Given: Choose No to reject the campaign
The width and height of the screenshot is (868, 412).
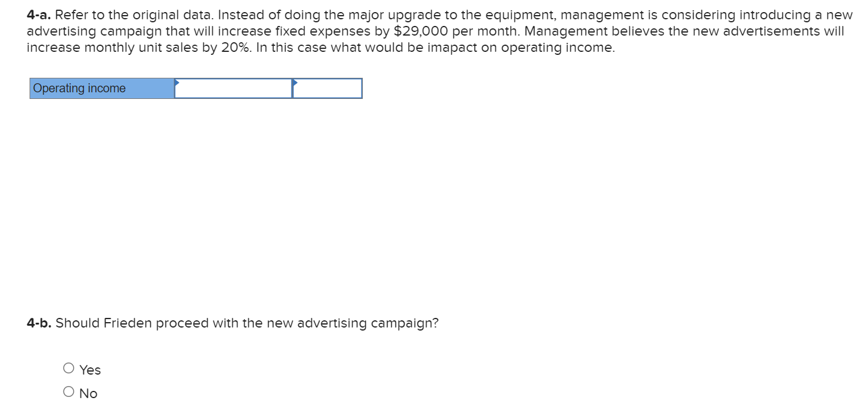Looking at the screenshot, I should (69, 391).
